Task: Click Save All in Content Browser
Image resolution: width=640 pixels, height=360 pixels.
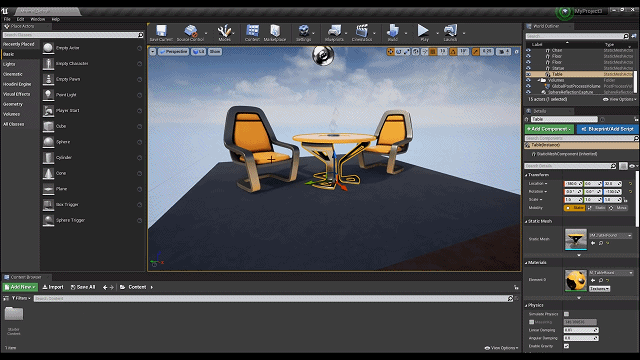Action: click(x=83, y=287)
